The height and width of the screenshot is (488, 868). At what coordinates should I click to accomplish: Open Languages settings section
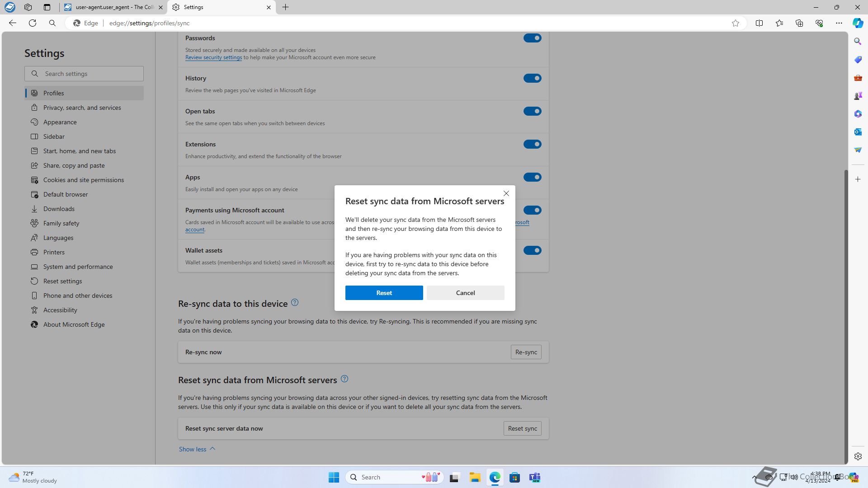[x=84, y=238]
